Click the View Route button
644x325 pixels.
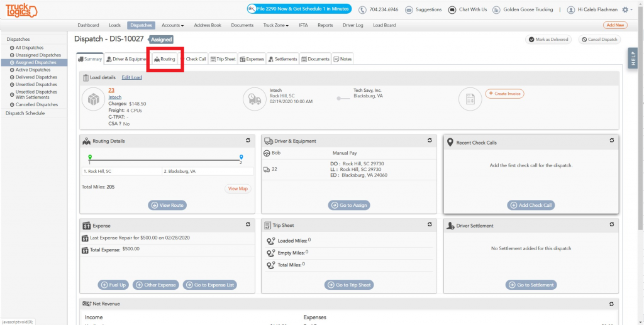[167, 205]
